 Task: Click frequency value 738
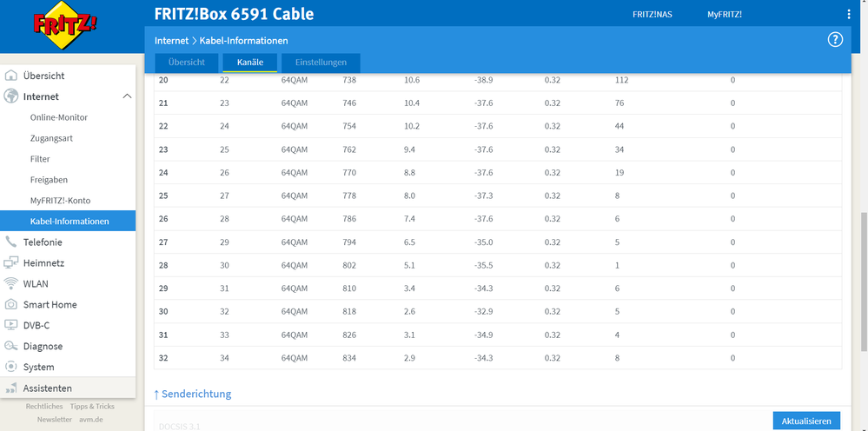click(x=349, y=80)
